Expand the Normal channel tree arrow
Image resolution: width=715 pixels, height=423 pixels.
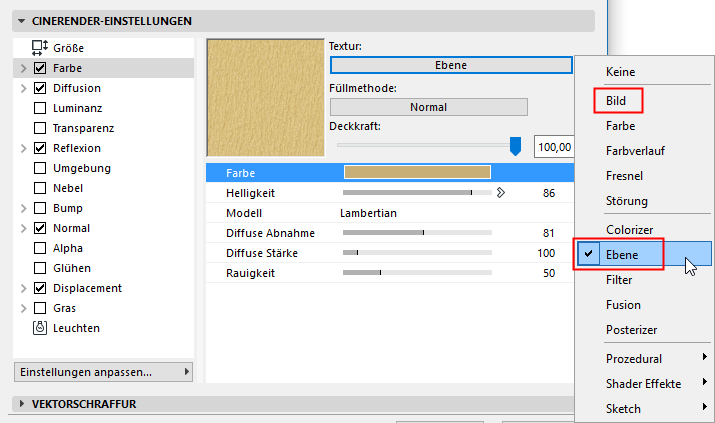[x=23, y=228]
